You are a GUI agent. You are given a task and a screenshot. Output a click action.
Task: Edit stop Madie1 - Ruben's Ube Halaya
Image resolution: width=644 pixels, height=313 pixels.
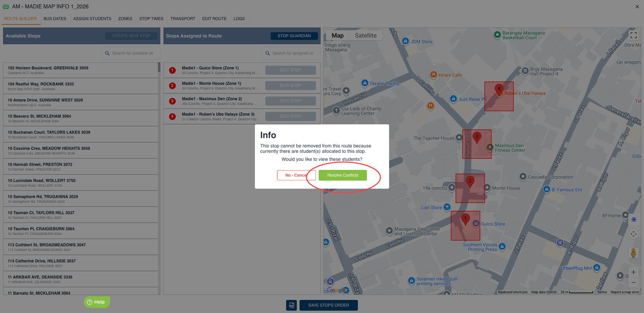[290, 116]
